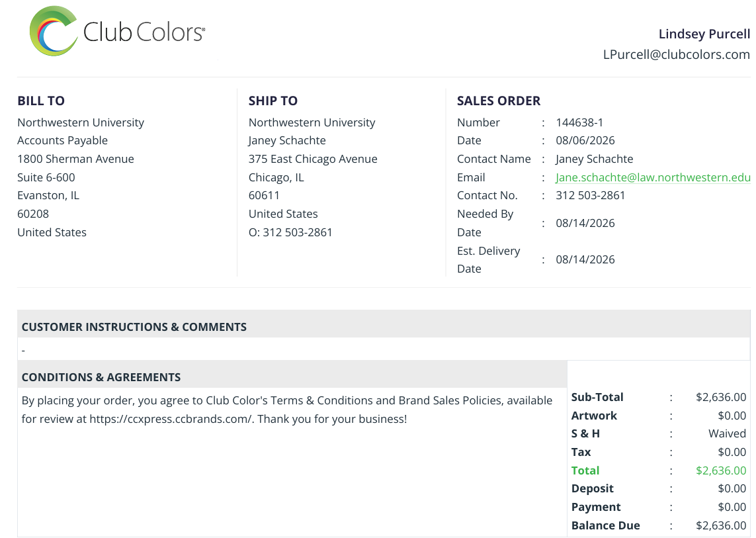The width and height of the screenshot is (756, 538).
Task: Click the BILL TO heading
Action: (41, 101)
